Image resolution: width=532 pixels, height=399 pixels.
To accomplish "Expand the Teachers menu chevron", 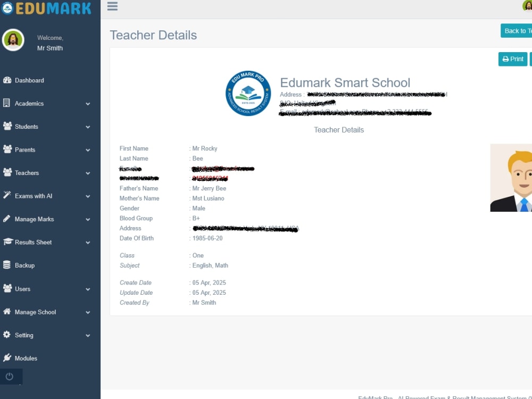I will 88,173.
